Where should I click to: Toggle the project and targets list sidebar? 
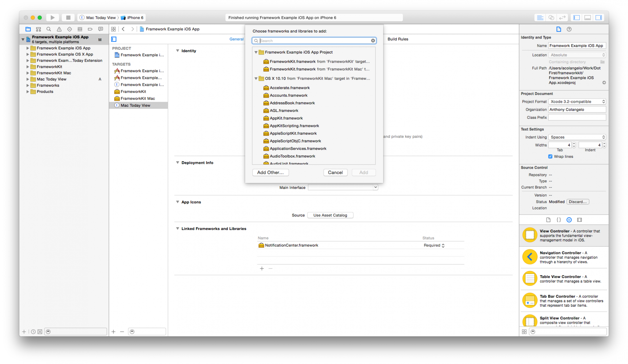114,39
